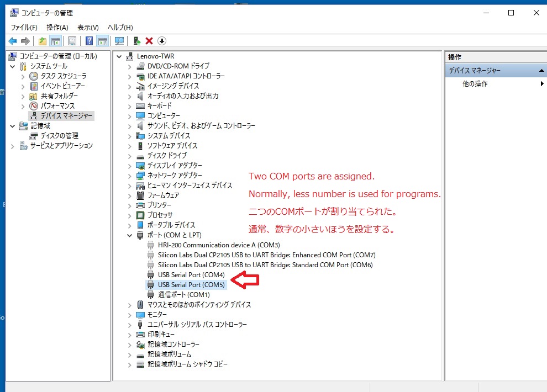Screen dimensions: 547x392
Task: Select パフォーマンス in the left tree
Action: click(57, 105)
